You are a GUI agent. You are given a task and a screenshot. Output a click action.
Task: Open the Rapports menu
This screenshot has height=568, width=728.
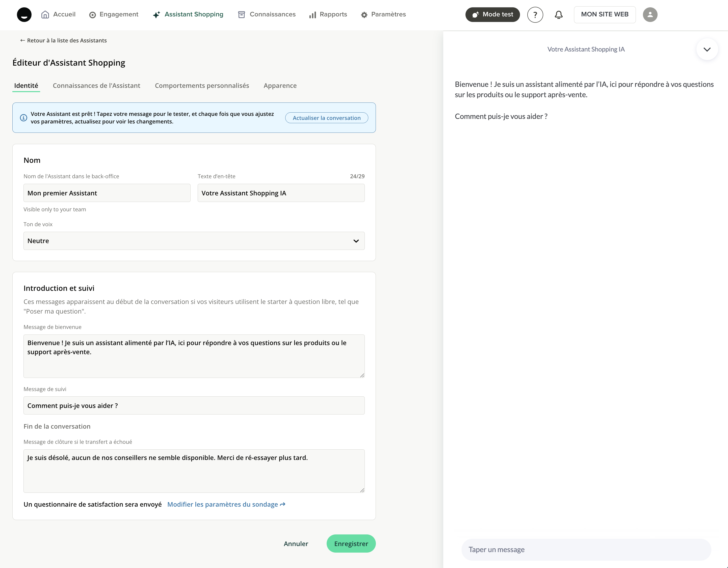click(328, 14)
